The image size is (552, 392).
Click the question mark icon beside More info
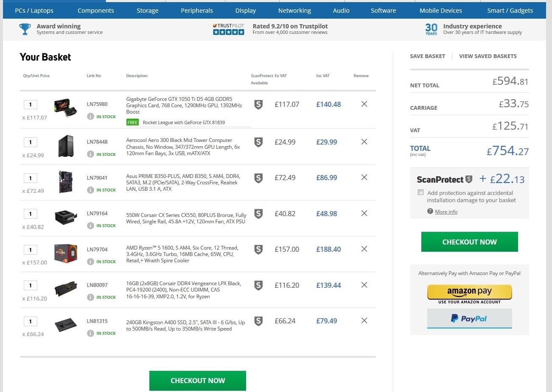click(x=430, y=211)
